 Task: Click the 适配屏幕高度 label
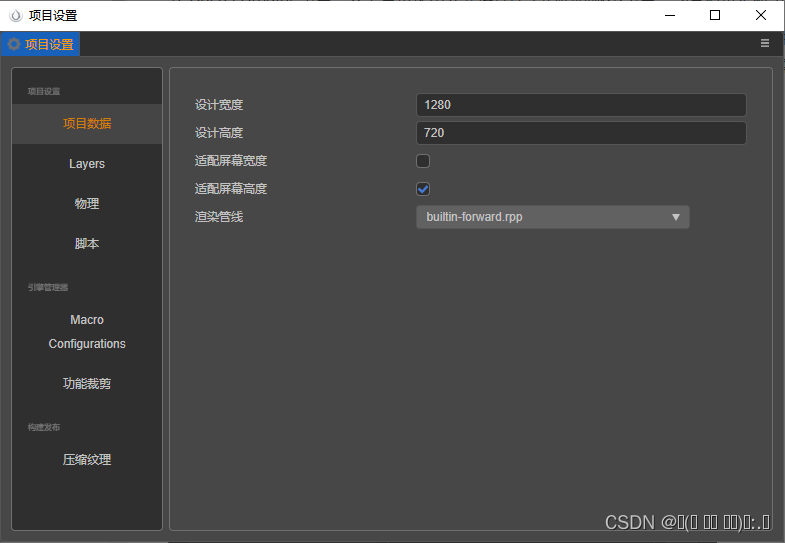[x=231, y=189]
